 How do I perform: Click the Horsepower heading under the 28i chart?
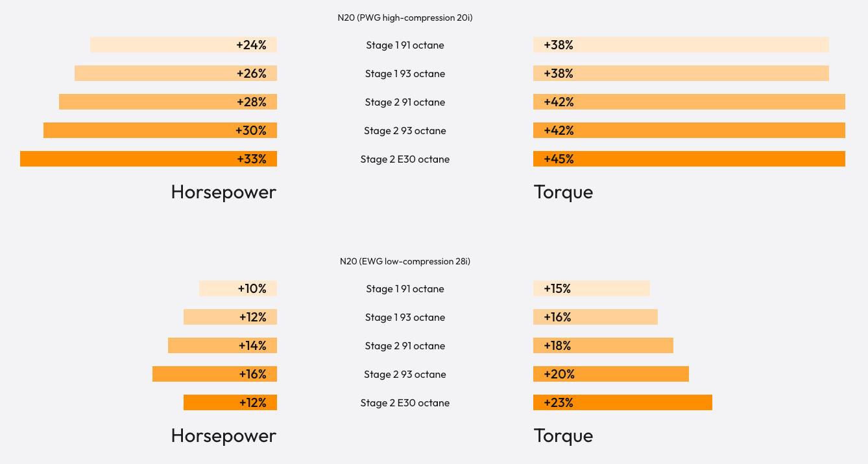click(x=223, y=435)
